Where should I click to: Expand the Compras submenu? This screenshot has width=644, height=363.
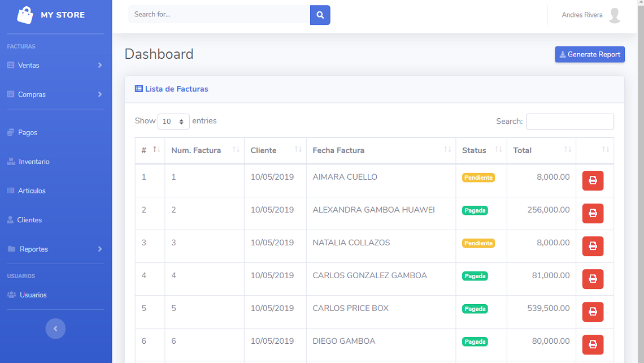coord(55,94)
